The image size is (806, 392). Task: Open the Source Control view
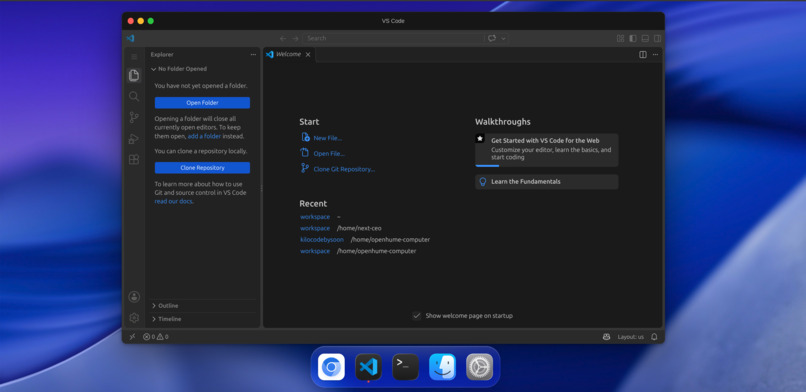[x=134, y=118]
